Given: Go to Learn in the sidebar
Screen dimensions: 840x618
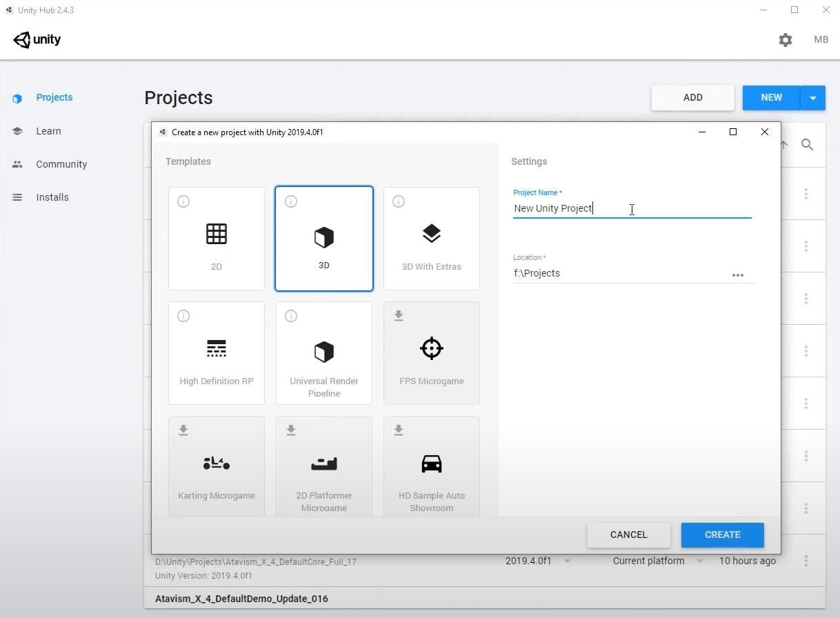Looking at the screenshot, I should (x=48, y=131).
